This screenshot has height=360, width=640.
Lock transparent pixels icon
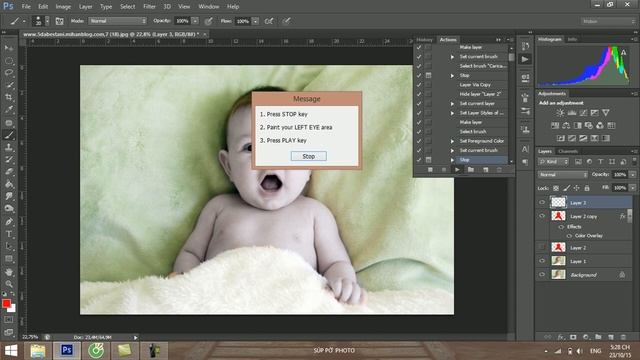click(556, 188)
